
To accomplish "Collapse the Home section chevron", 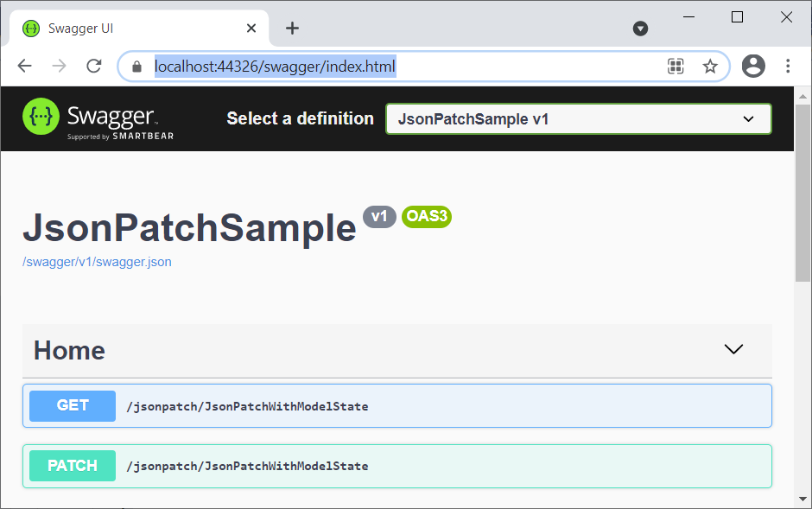I will click(x=733, y=349).
